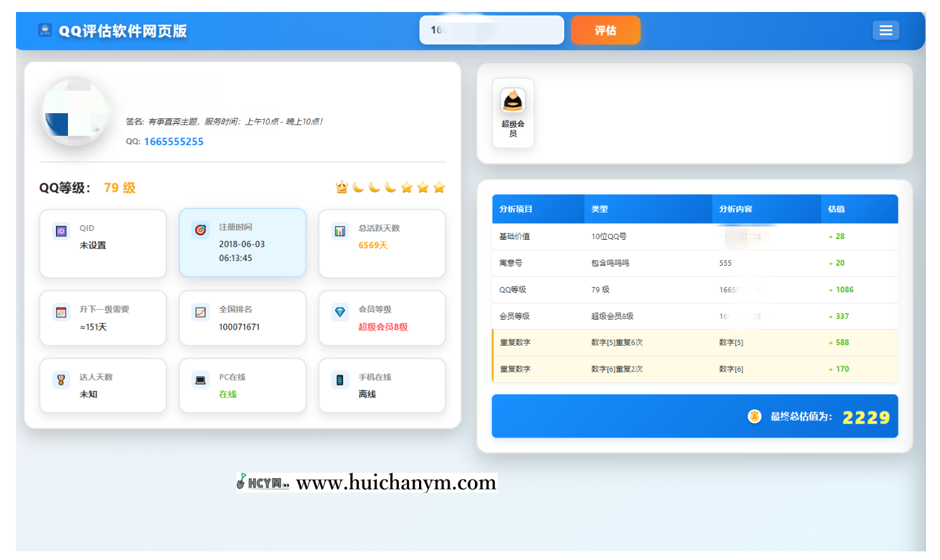Screen dimensions: 940x560
Task: Click the hamburger menu icon
Action: (885, 31)
